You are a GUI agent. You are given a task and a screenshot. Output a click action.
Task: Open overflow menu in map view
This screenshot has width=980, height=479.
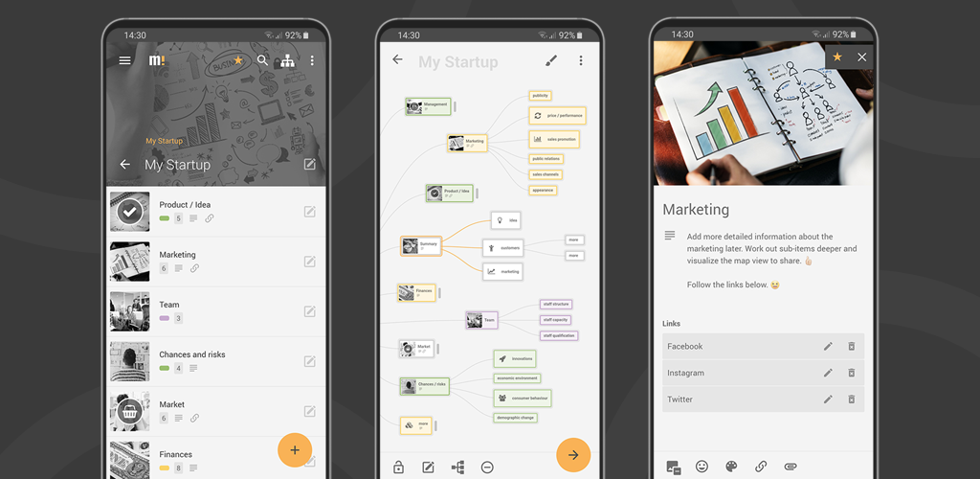pos(581,60)
